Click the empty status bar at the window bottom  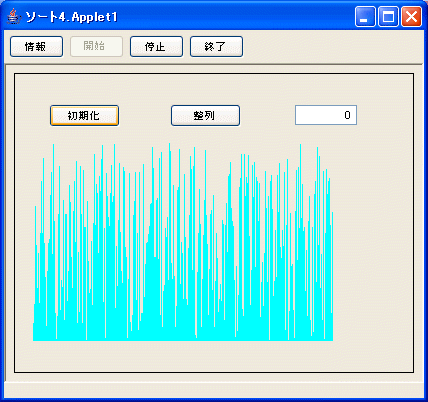(214, 390)
